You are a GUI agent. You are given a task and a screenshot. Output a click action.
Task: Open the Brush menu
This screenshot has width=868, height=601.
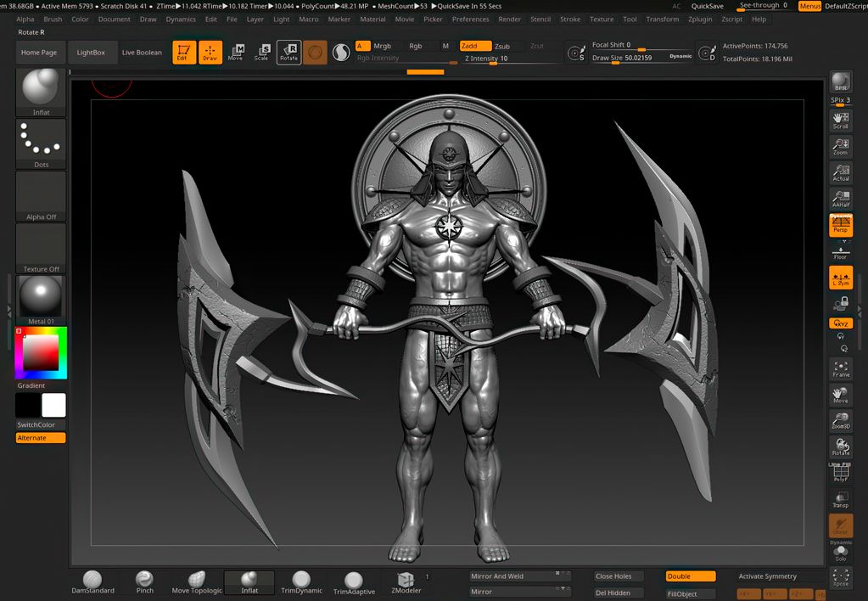tap(53, 20)
